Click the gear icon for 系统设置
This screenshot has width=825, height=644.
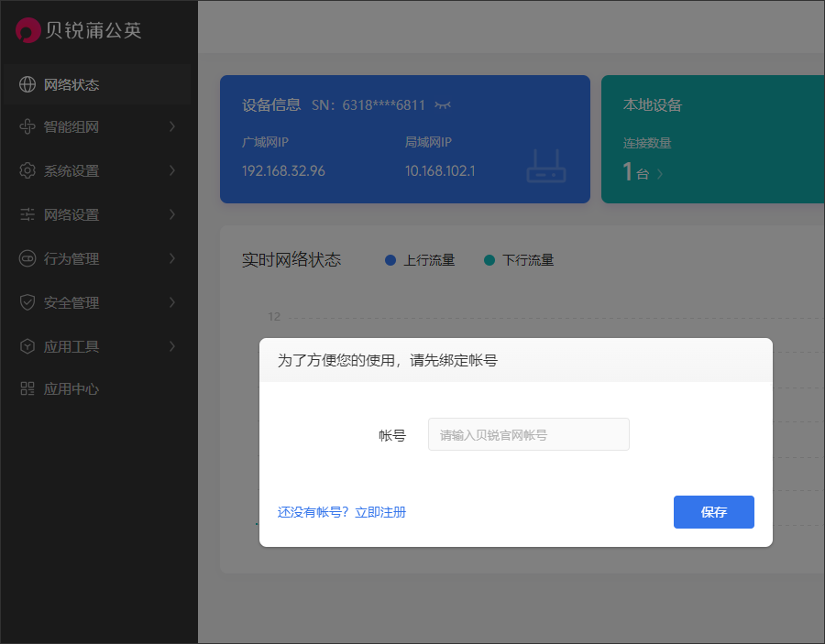point(27,171)
